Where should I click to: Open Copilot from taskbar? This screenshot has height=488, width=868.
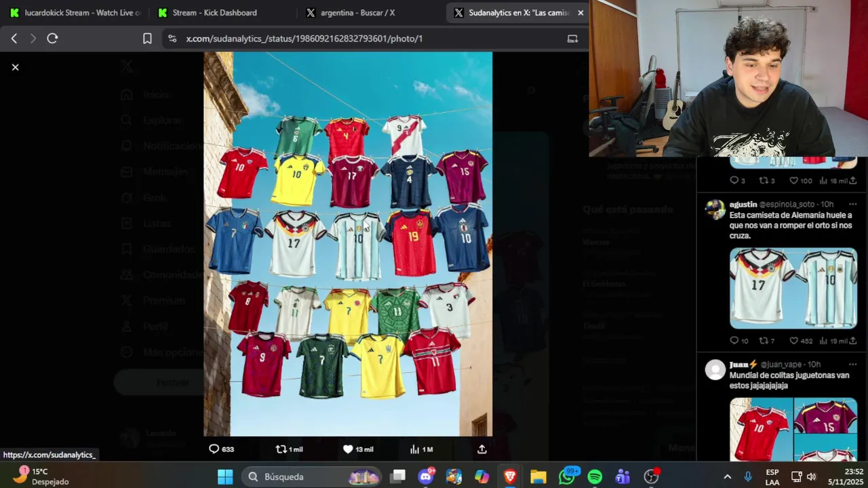[x=482, y=476]
